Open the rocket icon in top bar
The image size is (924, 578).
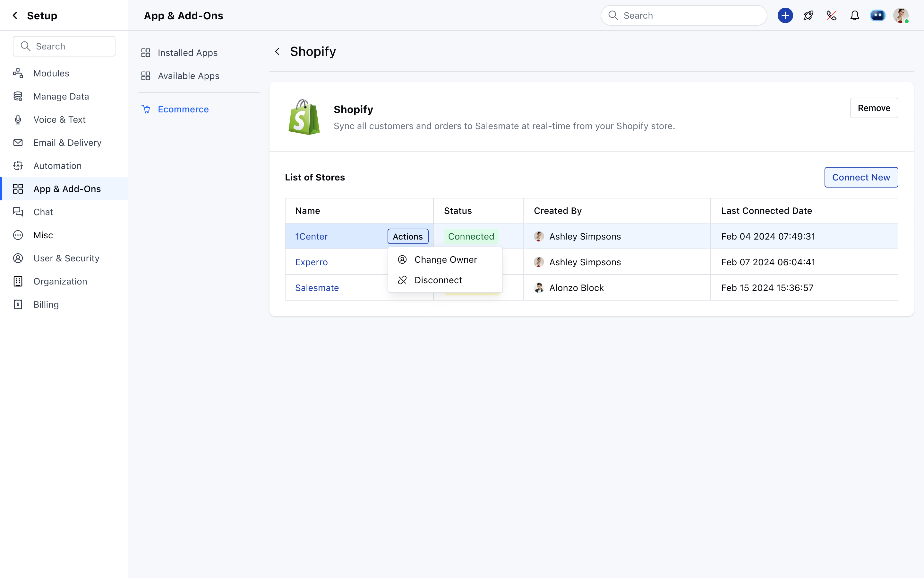coord(808,15)
